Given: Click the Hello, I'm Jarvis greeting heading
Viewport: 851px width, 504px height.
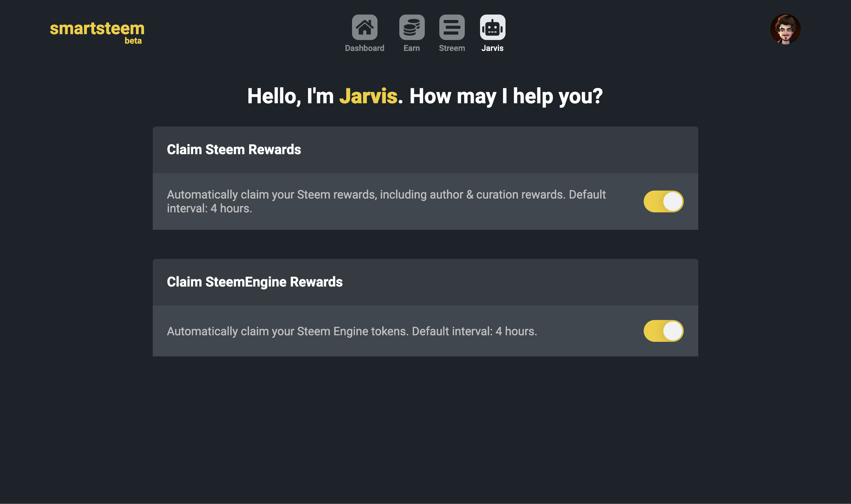Looking at the screenshot, I should pyautogui.click(x=425, y=96).
